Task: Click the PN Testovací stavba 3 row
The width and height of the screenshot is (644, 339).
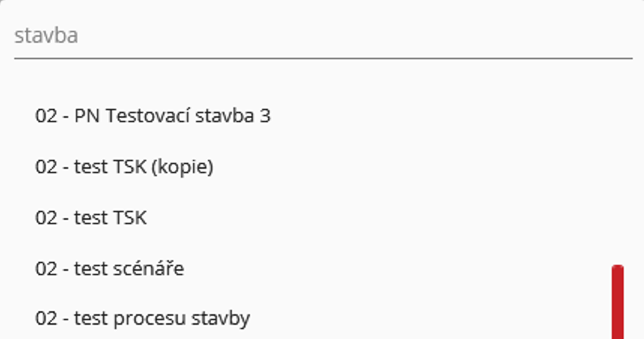Action: 152,116
